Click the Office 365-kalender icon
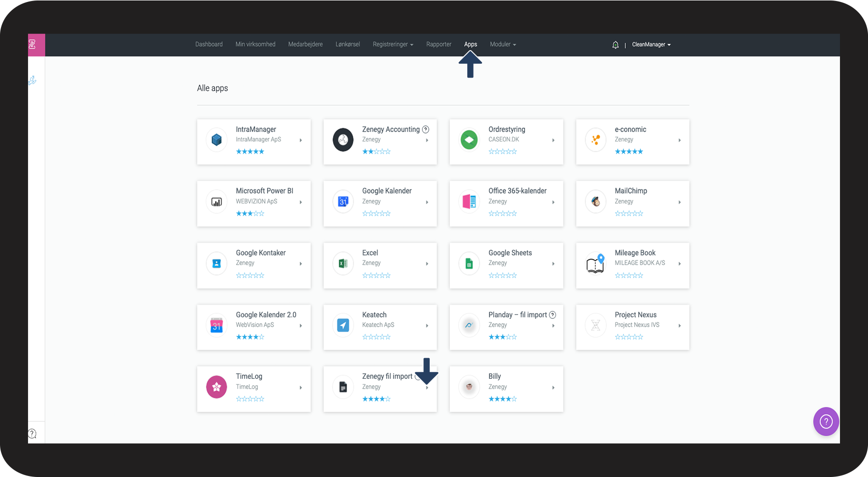 coord(469,201)
